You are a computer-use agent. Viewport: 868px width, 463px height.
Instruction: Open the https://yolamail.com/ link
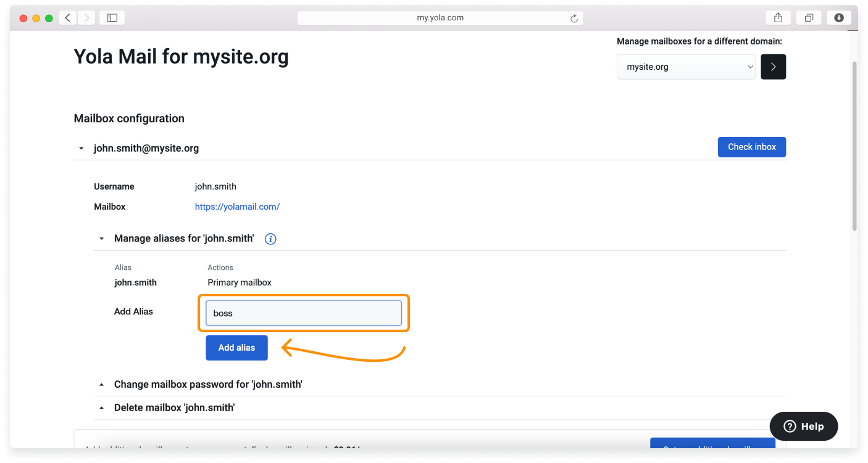tap(237, 206)
